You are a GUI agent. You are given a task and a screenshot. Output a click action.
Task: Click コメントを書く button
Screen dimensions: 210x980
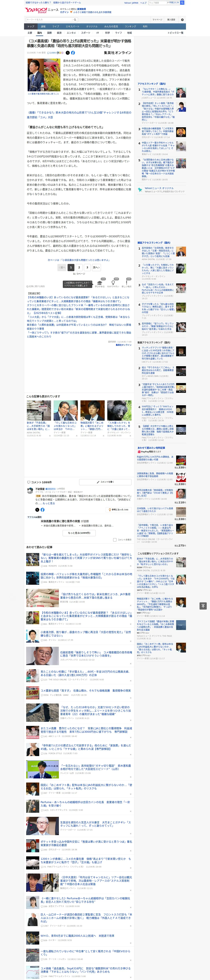point(105,482)
